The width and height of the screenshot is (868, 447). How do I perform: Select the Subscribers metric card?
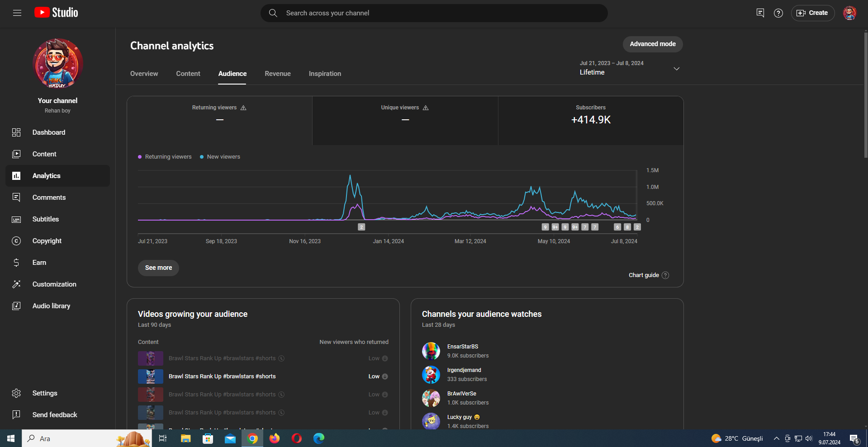(x=591, y=121)
